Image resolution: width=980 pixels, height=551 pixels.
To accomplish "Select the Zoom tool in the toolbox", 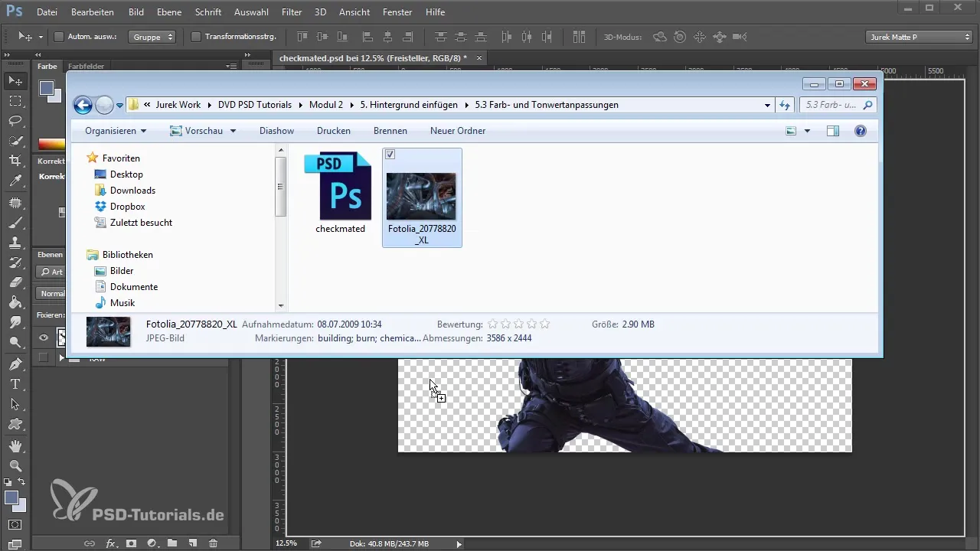I will 15,465.
